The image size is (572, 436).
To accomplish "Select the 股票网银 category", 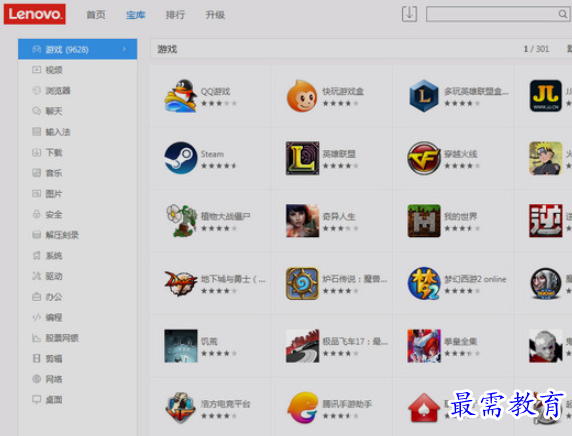I will tap(77, 338).
